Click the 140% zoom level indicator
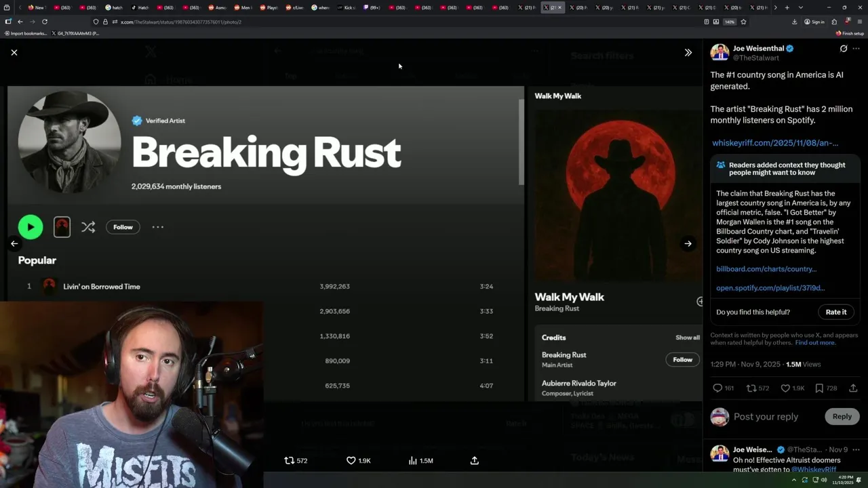The height and width of the screenshot is (488, 868). pyautogui.click(x=730, y=22)
